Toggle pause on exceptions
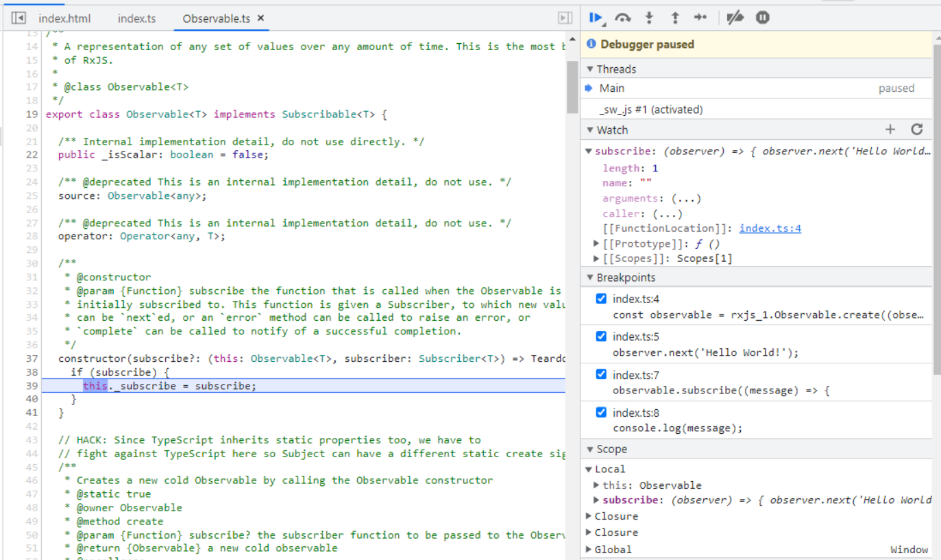 pos(762,18)
